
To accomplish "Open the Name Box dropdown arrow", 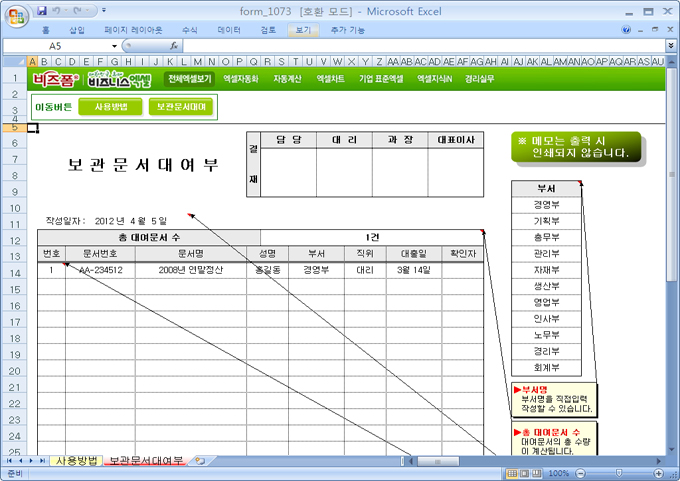I will click(115, 46).
